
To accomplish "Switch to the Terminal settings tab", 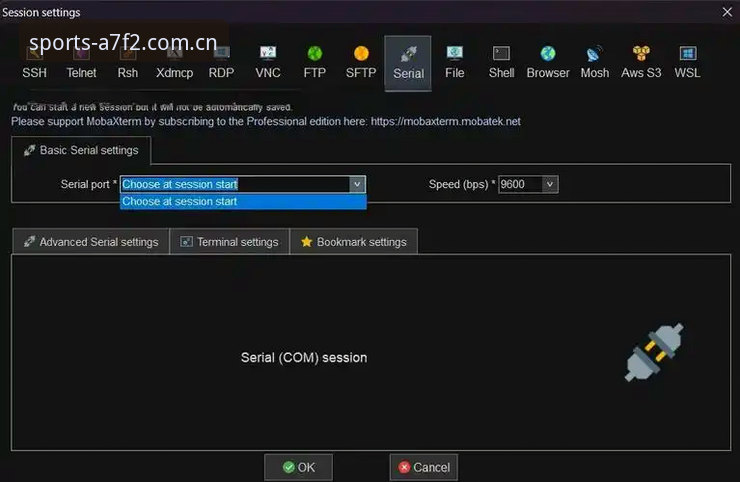I will (229, 242).
